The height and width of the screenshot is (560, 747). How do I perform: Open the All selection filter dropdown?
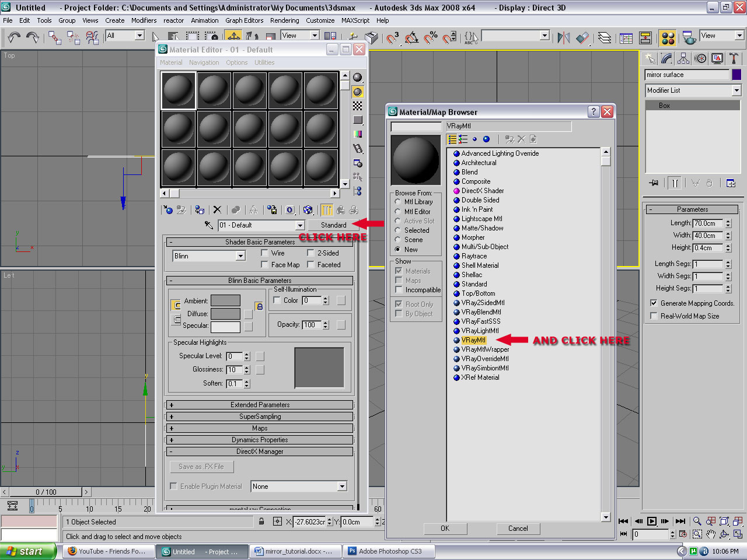pyautogui.click(x=139, y=36)
